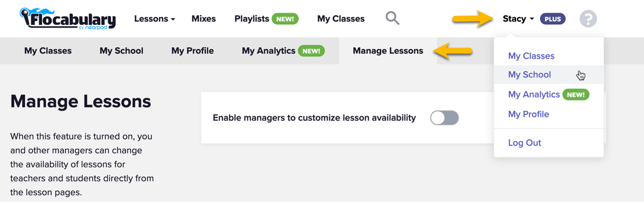Go to Playlists in top navigation

click(x=252, y=19)
